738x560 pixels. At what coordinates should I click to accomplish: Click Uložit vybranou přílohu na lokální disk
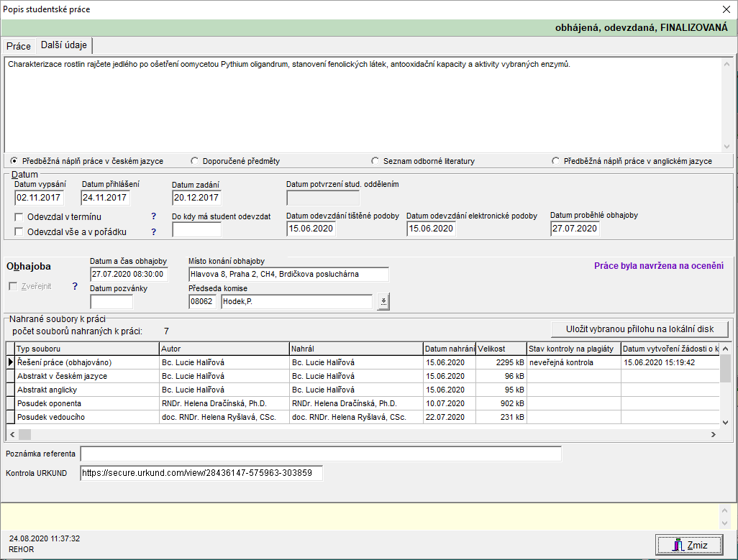[639, 329]
